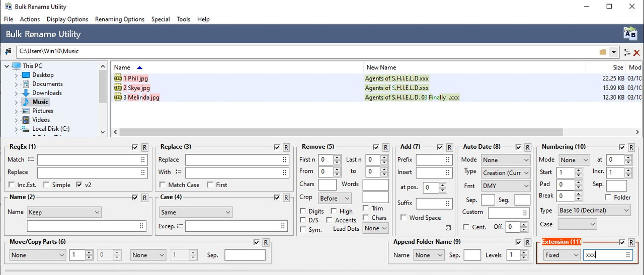Open the Replace With list icon
The height and width of the screenshot is (275, 644).
[x=179, y=172]
